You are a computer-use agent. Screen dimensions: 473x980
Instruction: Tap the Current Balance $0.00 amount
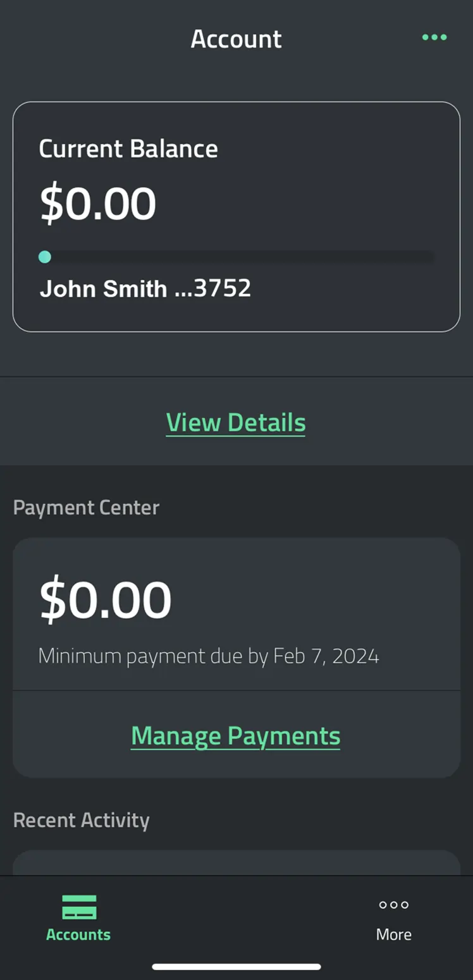tap(98, 204)
